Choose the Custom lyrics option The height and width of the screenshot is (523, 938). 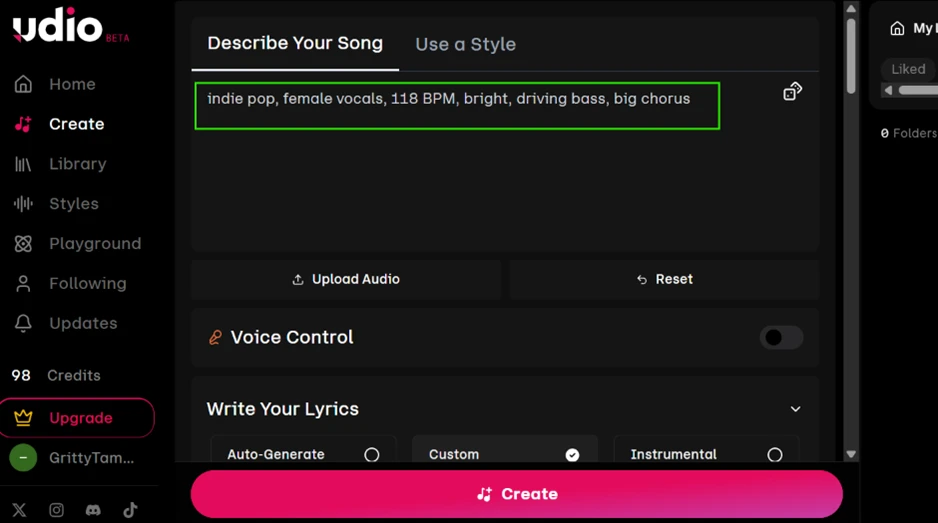(x=505, y=454)
